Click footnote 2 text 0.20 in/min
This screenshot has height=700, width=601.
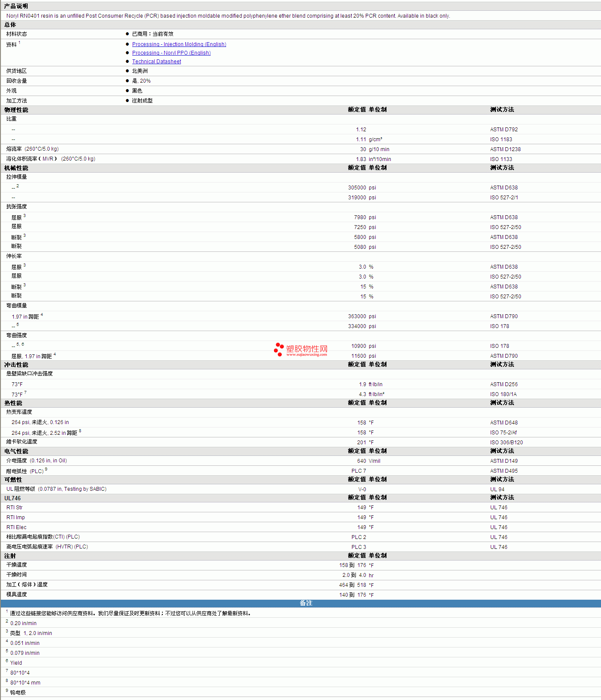click(x=23, y=623)
